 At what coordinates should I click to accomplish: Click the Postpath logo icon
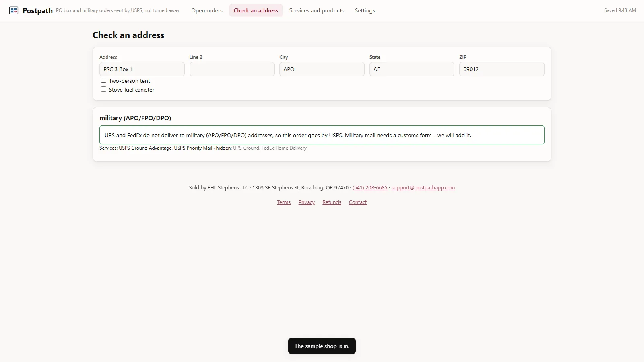tap(14, 10)
